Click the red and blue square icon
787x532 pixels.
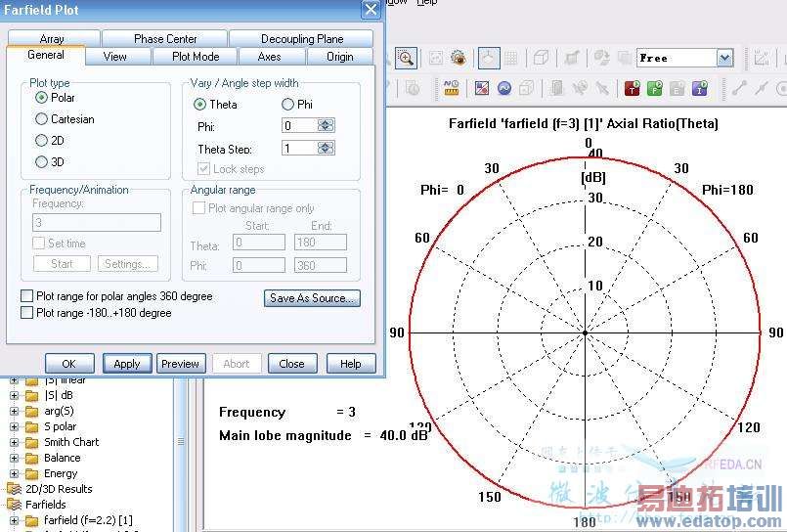[x=482, y=89]
